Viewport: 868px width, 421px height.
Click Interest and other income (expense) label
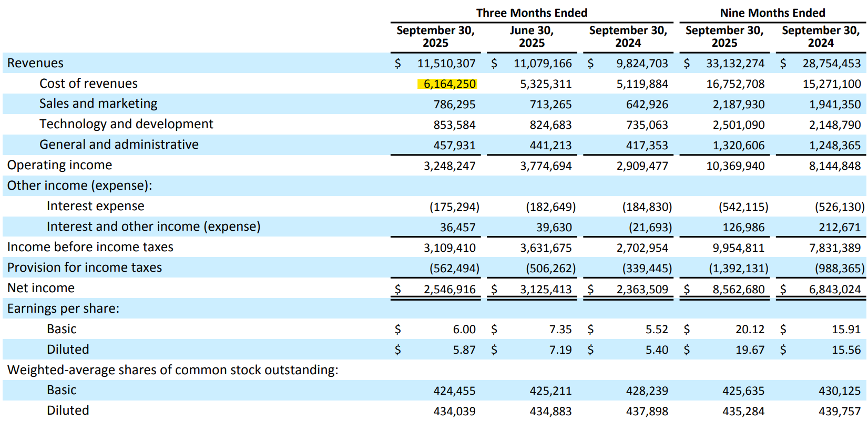tap(154, 227)
